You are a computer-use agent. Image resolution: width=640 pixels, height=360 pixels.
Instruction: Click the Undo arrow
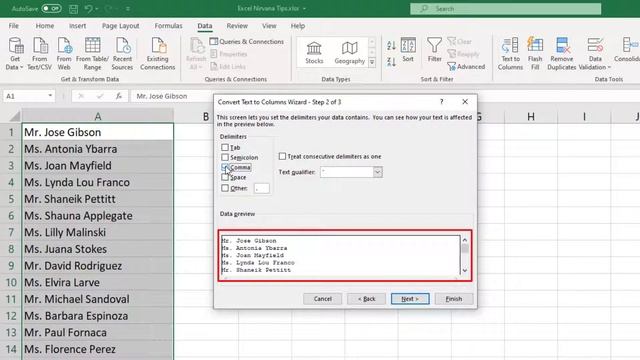[x=89, y=9]
